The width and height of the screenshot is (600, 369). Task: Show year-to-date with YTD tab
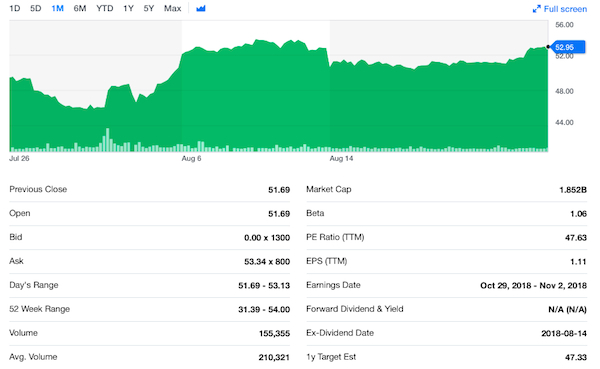click(104, 8)
